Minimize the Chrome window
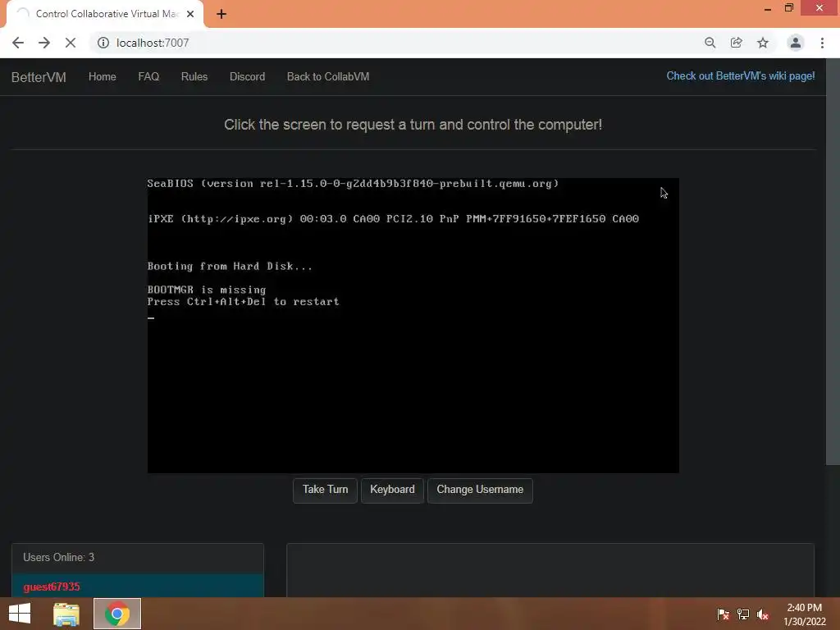 (768, 8)
